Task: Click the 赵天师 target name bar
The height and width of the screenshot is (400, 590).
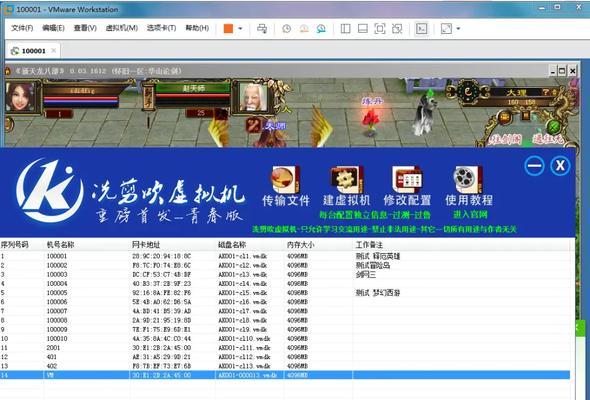Action: point(193,88)
